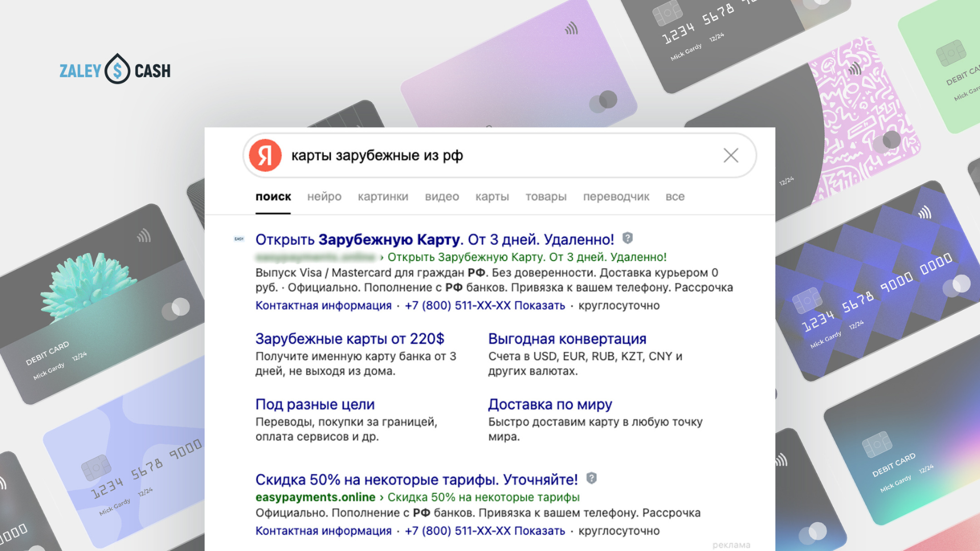
Task: Follow the Доставка по миру link
Action: point(550,405)
